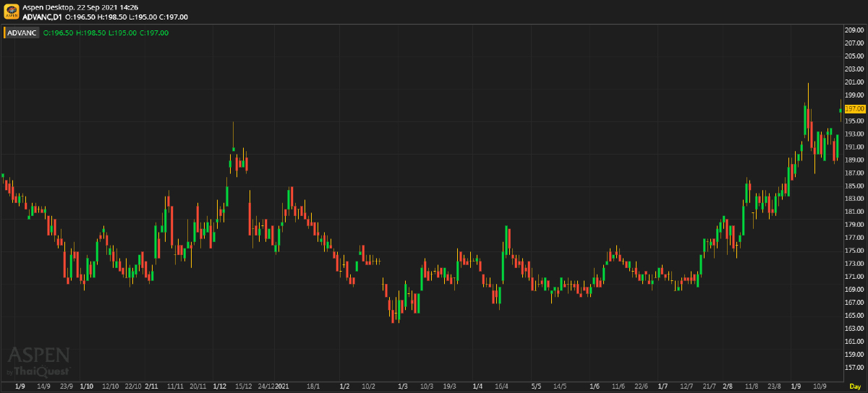This screenshot has height=393, width=868.
Task: Click the 193.00 price axis label
Action: [x=855, y=134]
